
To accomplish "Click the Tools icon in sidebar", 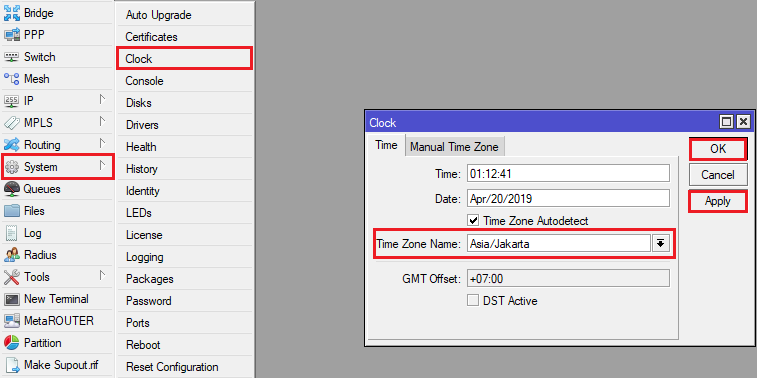I will click(x=12, y=277).
